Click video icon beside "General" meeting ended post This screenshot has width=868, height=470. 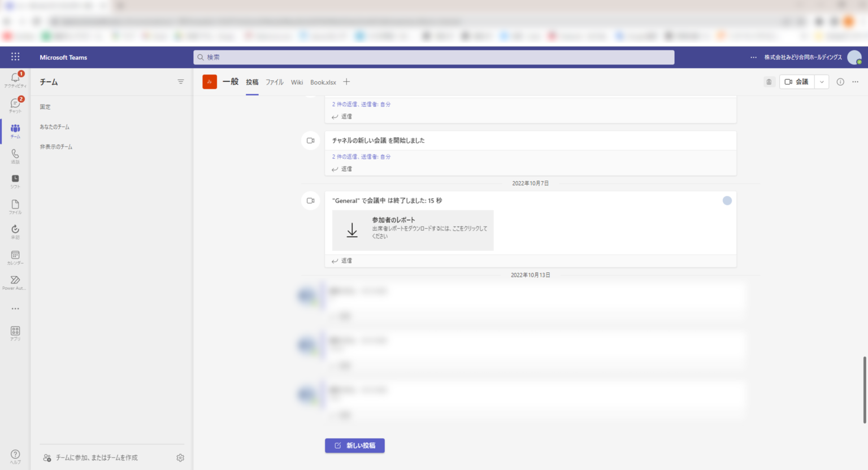point(310,201)
